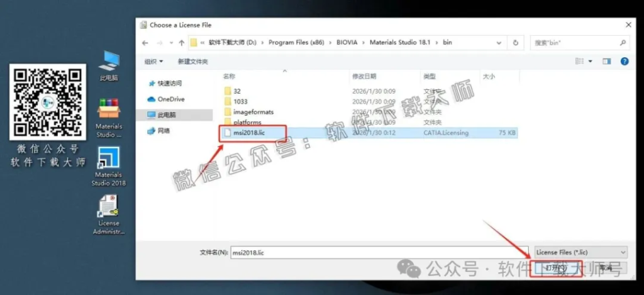
Task: Click the 取消 button
Action: click(606, 269)
